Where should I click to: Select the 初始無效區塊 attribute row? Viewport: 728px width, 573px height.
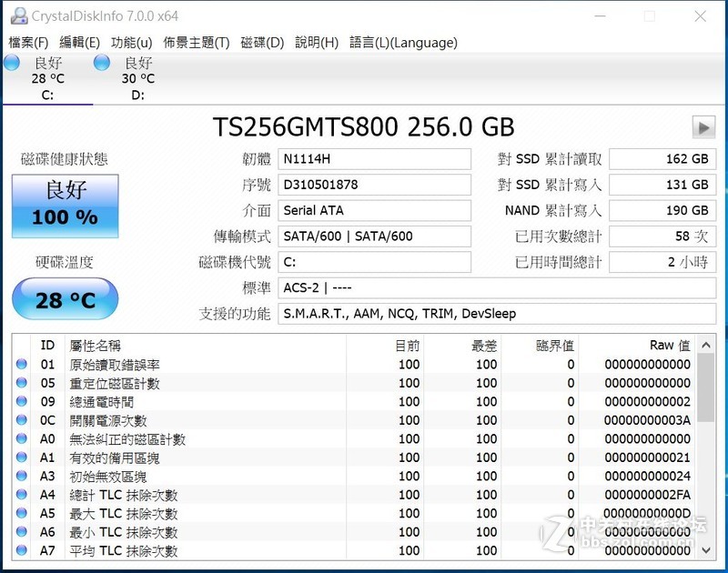[355, 476]
